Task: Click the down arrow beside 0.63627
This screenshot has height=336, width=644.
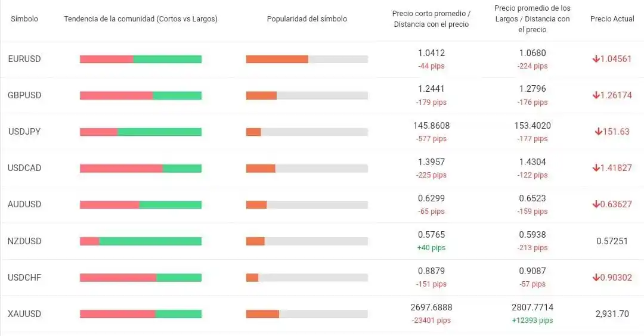Action: [596, 204]
